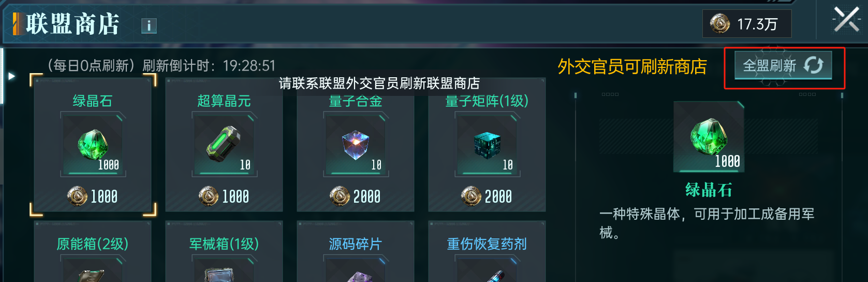Open the 源码碎片 item card
Image resolution: width=868 pixels, height=282 pixels.
[356, 251]
